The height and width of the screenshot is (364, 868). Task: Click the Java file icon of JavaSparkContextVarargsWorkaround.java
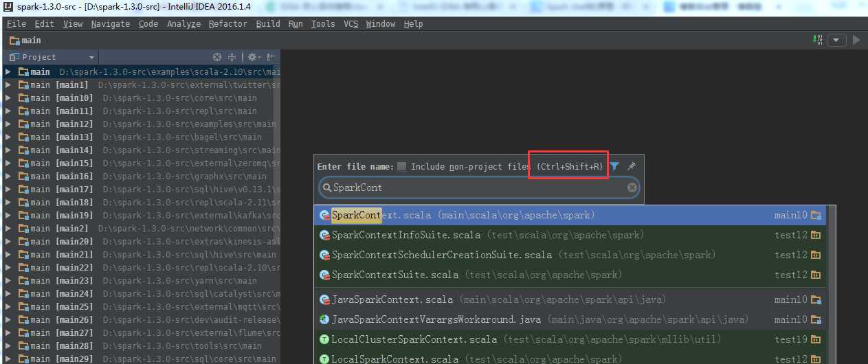pyautogui.click(x=324, y=319)
